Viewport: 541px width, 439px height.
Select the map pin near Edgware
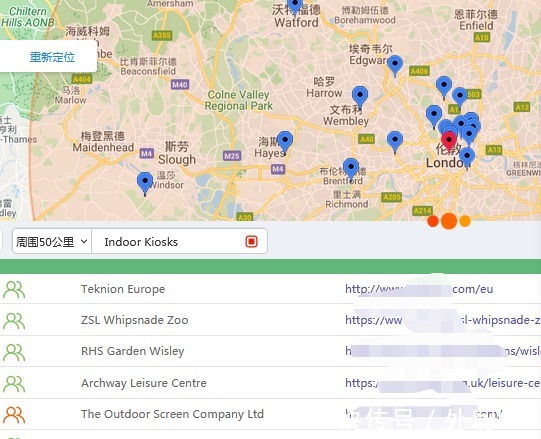click(395, 66)
